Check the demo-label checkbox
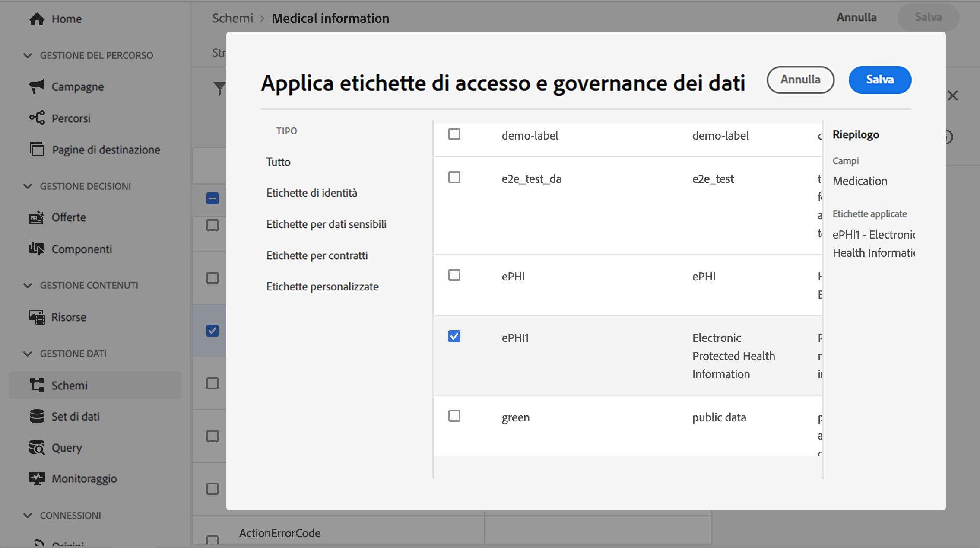 [x=454, y=134]
